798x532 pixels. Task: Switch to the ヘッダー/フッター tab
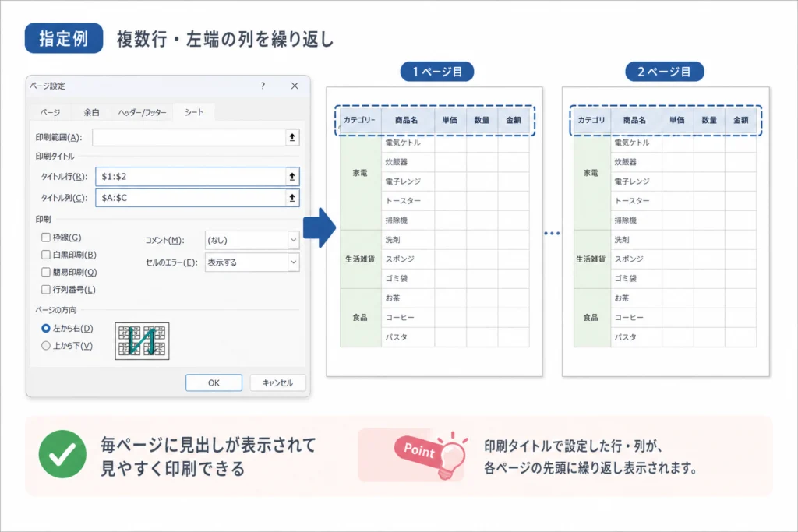[x=142, y=112]
